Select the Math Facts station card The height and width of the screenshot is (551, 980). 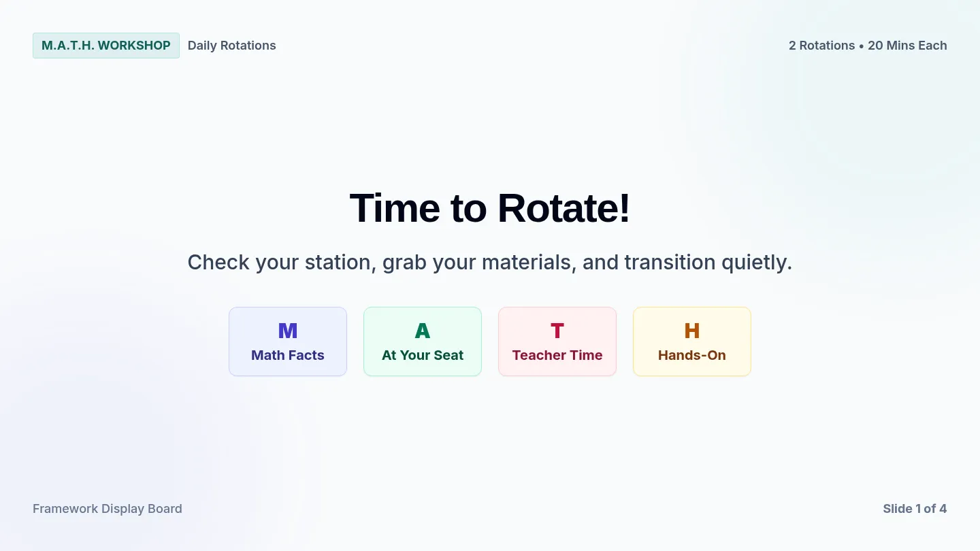(288, 341)
